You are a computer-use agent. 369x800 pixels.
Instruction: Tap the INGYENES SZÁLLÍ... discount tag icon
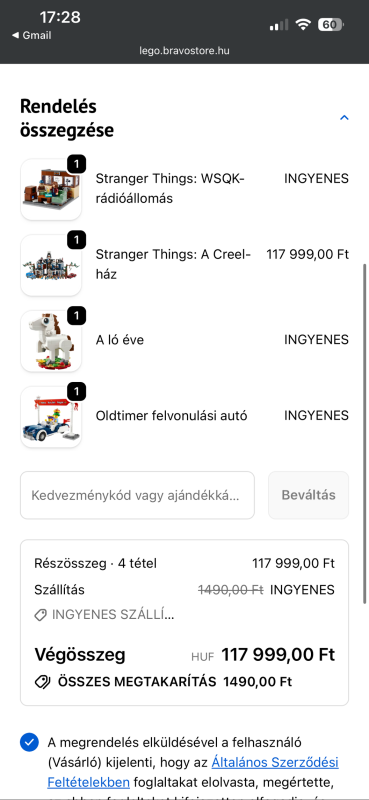(40, 615)
